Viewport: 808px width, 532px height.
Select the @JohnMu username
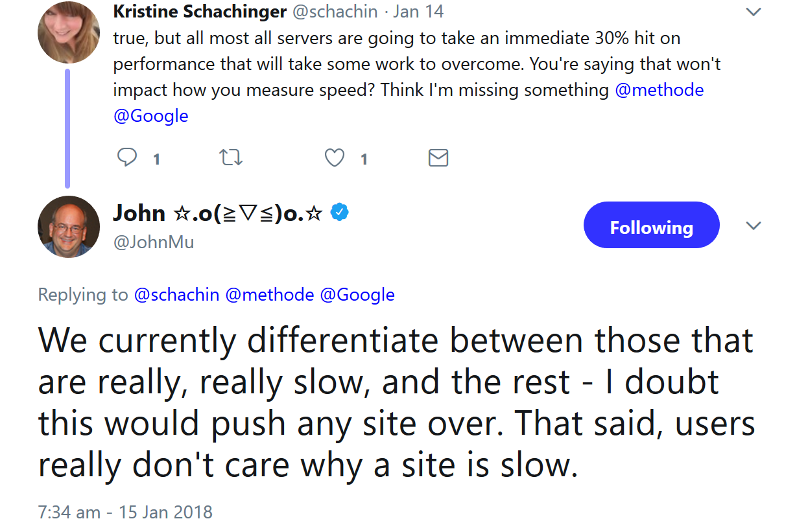tap(154, 242)
